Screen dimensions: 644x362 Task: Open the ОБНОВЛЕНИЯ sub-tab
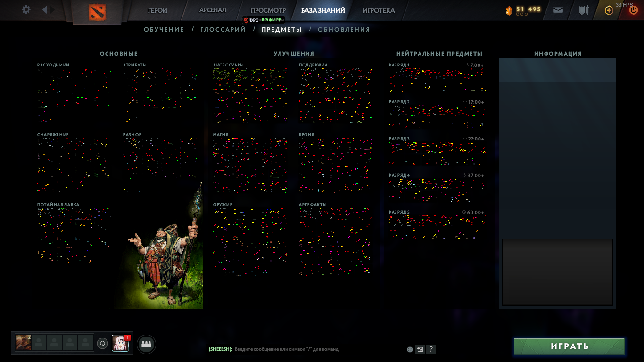point(344,29)
